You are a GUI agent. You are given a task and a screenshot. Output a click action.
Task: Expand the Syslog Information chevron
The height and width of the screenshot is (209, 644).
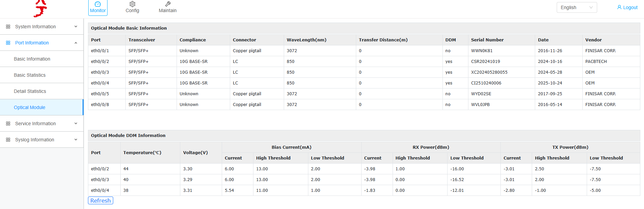click(x=76, y=140)
